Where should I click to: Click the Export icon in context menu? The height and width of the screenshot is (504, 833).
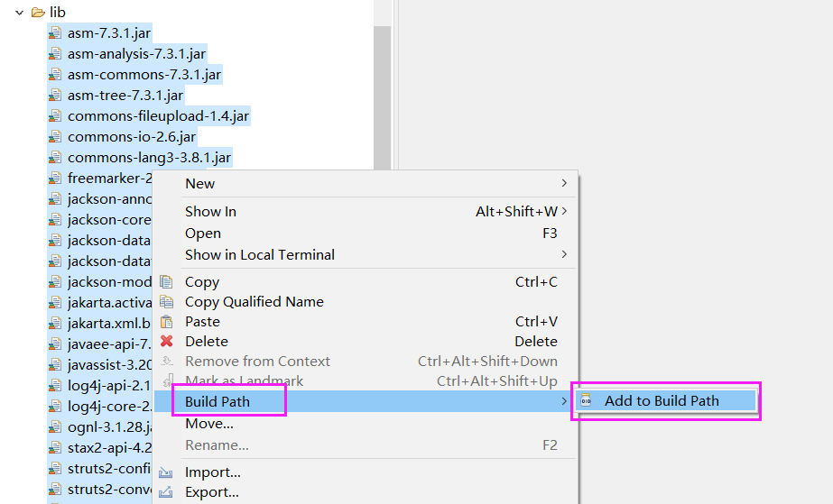tap(166, 492)
